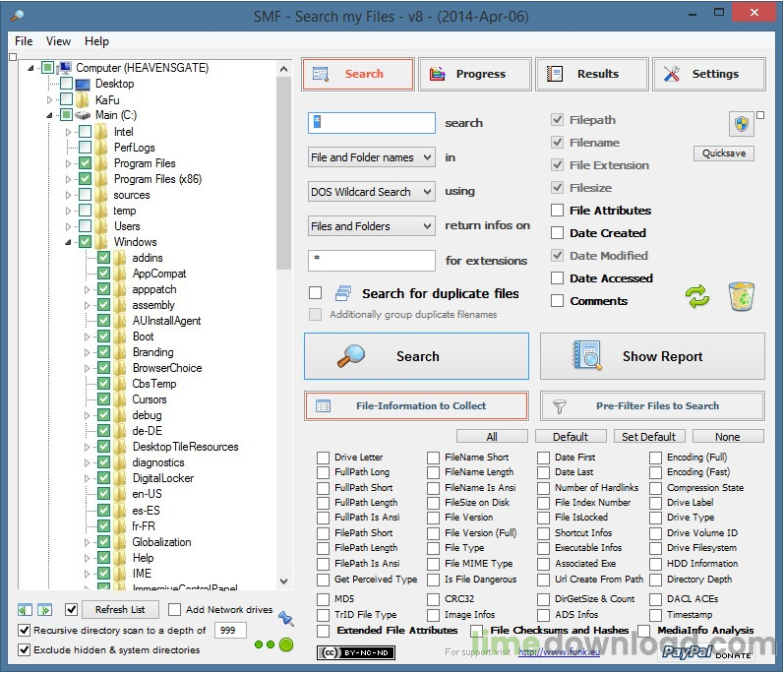Open the File and Folder names dropdown

pos(371,157)
